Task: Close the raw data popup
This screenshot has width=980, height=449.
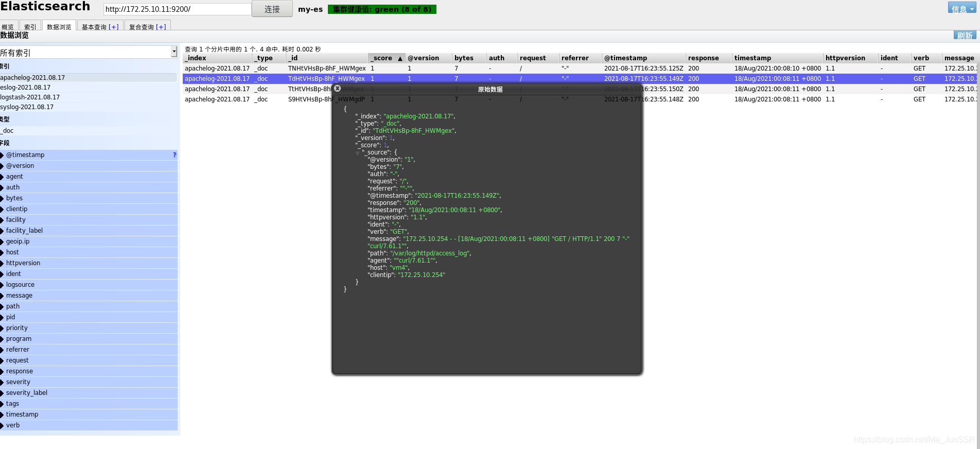Action: click(x=337, y=89)
